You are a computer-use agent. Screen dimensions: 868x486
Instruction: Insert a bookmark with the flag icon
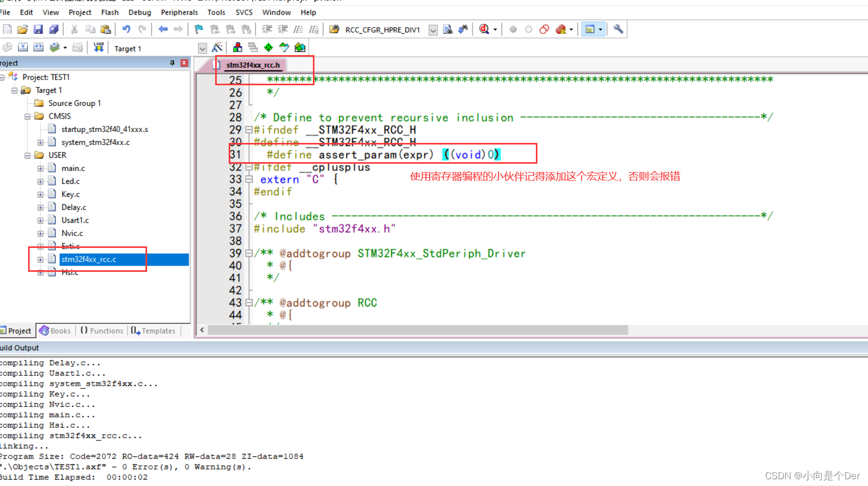pos(199,29)
